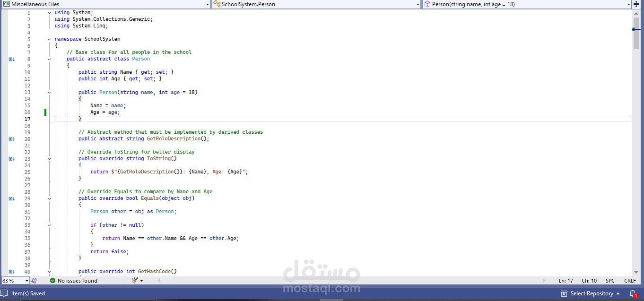Click the vertical scrollbar thumb
The width and height of the screenshot is (644, 301).
click(x=636, y=33)
